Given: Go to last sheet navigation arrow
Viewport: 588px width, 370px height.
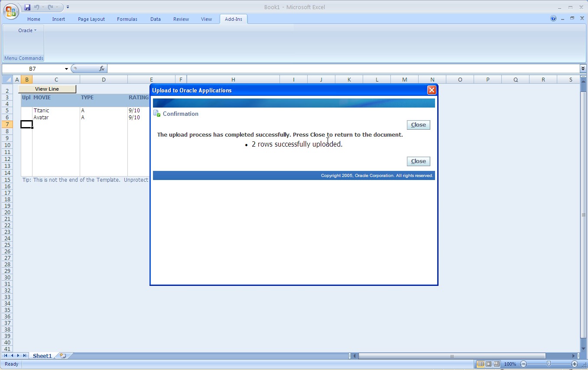Looking at the screenshot, I should pos(25,356).
